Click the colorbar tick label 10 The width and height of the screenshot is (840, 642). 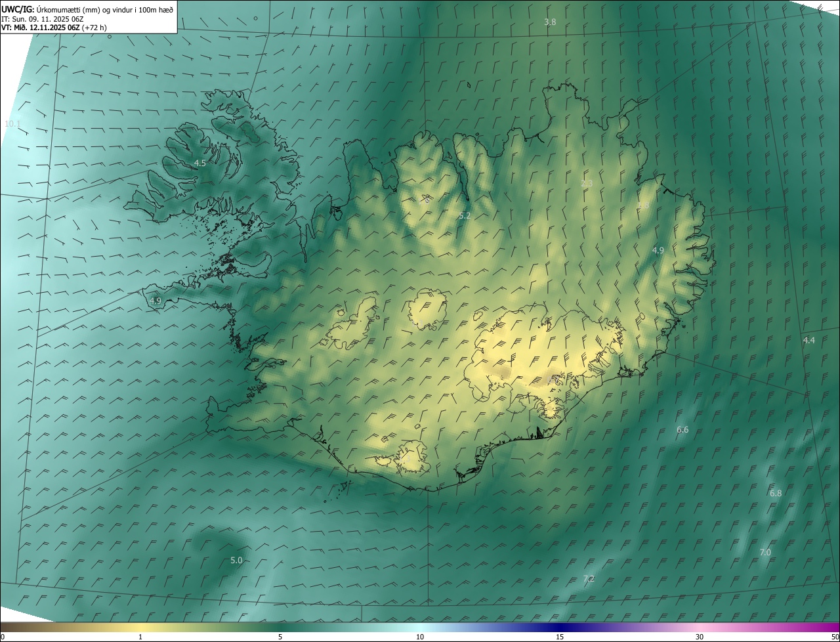point(420,637)
